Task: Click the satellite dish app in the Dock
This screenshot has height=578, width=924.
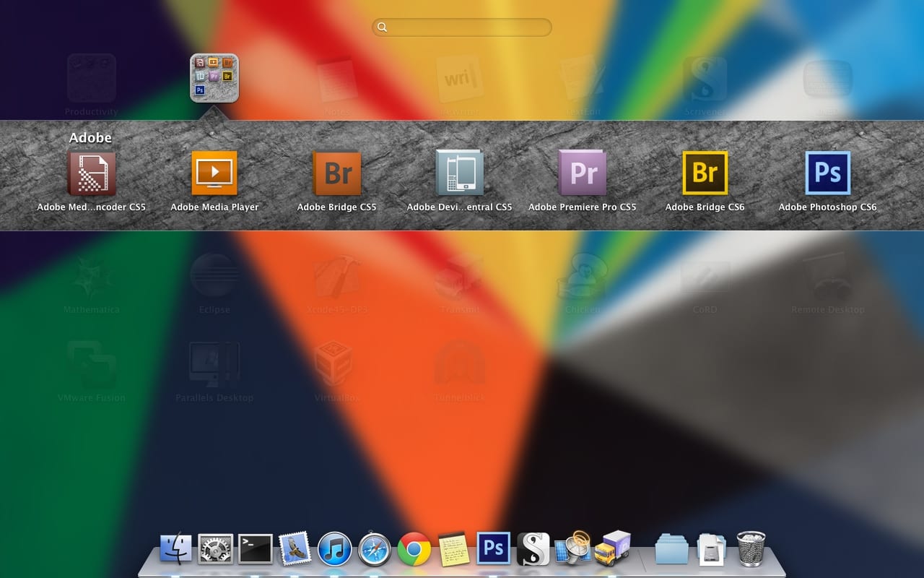Action: point(573,548)
